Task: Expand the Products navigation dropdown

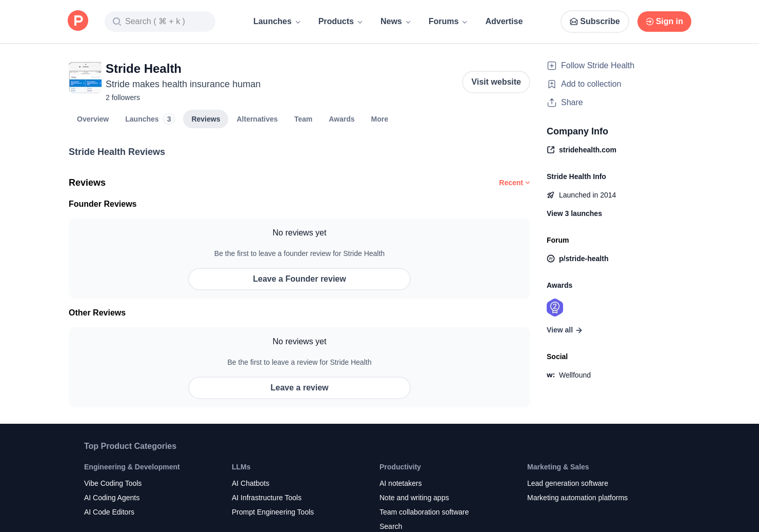Action: [340, 22]
